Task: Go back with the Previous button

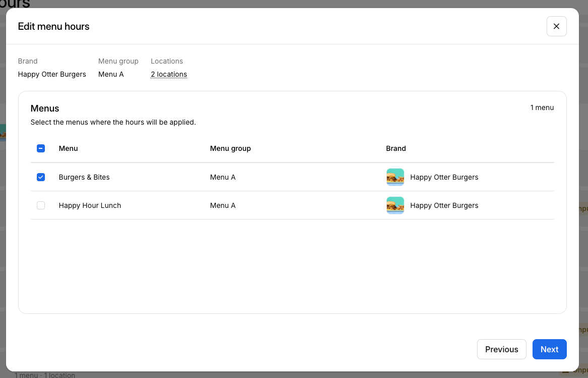Action: (x=501, y=349)
